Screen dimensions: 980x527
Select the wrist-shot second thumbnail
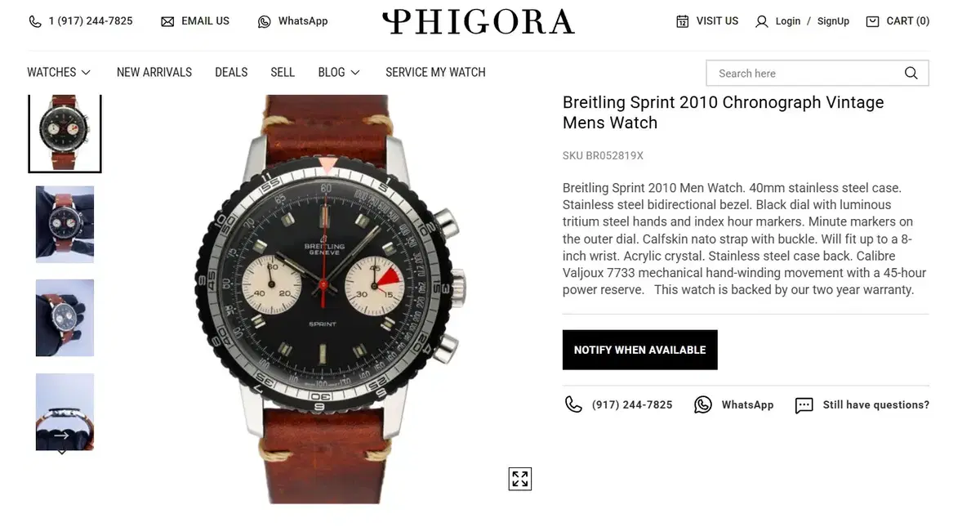[x=65, y=225]
